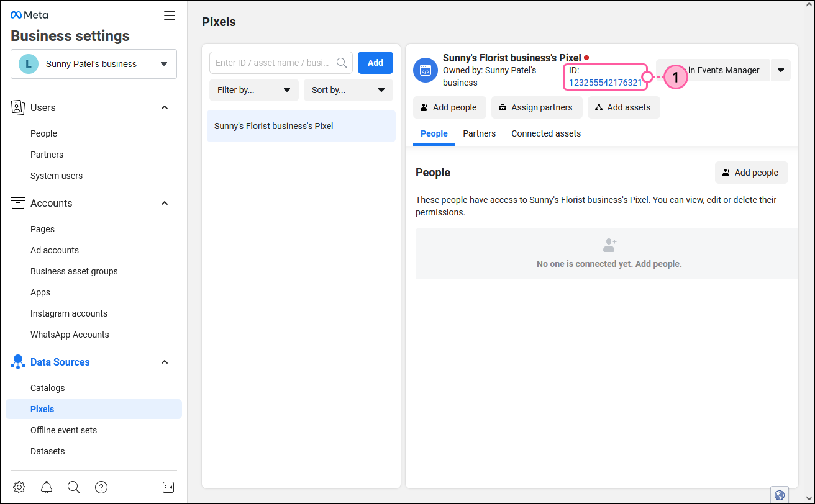Image resolution: width=815 pixels, height=504 pixels.
Task: Click the Meta logo
Action: tap(29, 15)
